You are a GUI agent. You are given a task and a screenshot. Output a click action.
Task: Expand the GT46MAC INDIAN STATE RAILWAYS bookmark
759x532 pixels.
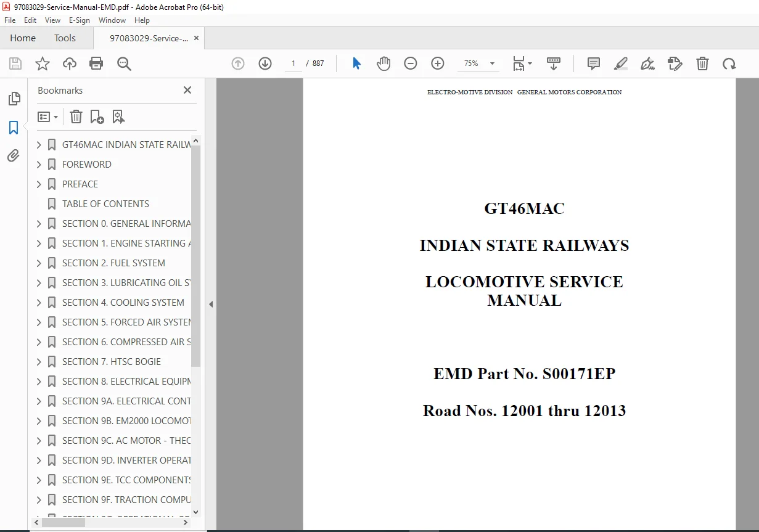pyautogui.click(x=39, y=145)
